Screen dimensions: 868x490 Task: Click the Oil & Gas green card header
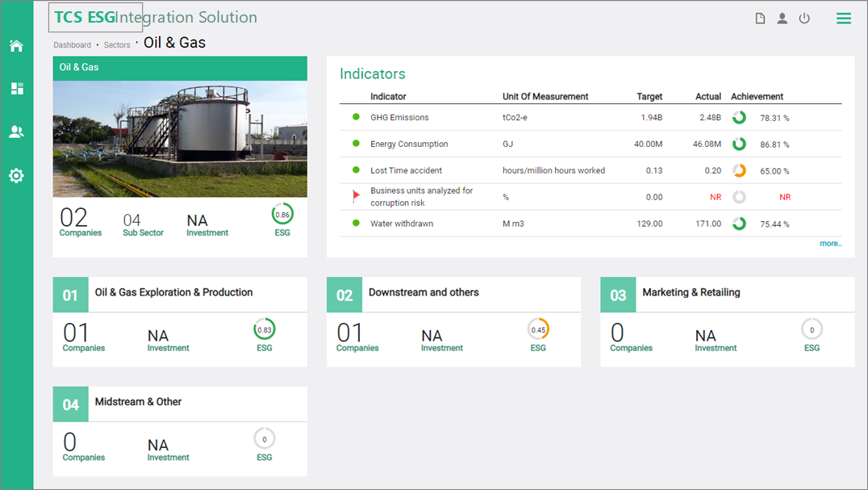180,68
